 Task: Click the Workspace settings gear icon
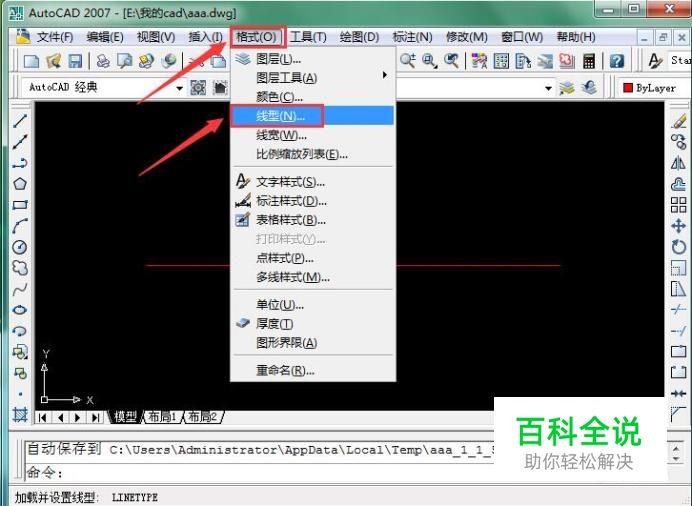tap(198, 87)
